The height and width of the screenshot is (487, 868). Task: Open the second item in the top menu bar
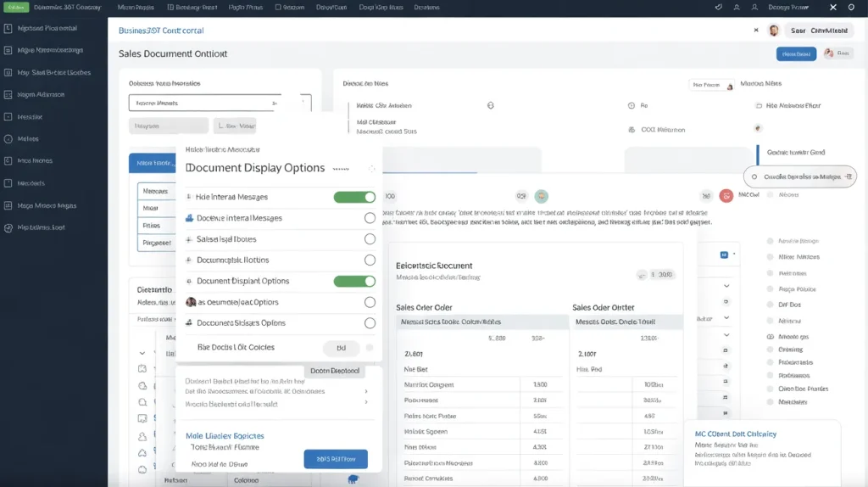click(192, 7)
